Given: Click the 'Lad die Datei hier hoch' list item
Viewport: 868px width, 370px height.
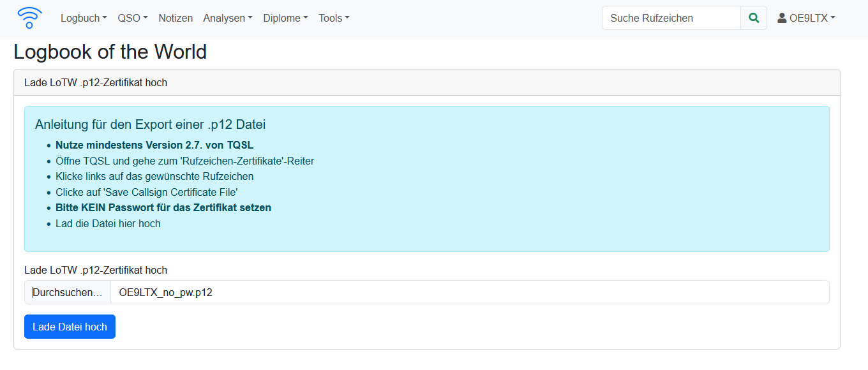Looking at the screenshot, I should 108,223.
